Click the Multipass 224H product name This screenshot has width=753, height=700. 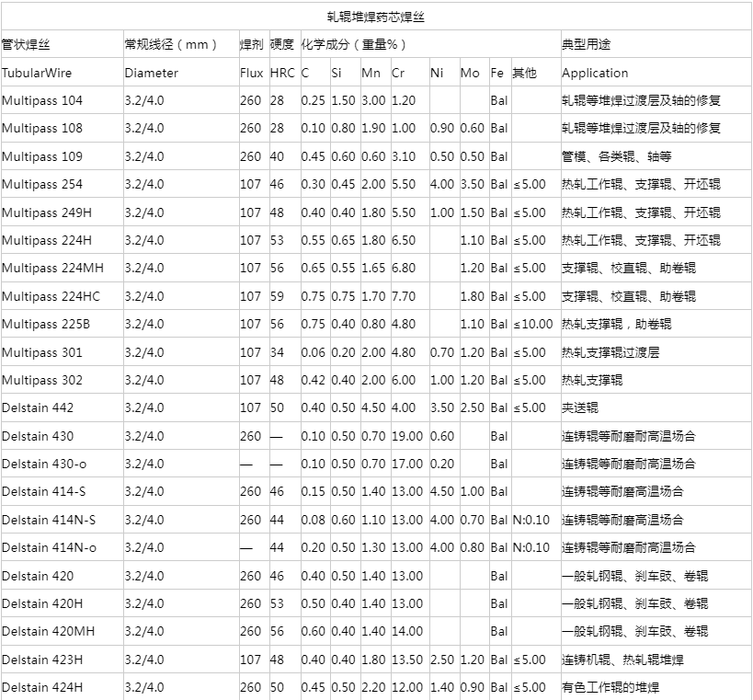[x=47, y=240]
